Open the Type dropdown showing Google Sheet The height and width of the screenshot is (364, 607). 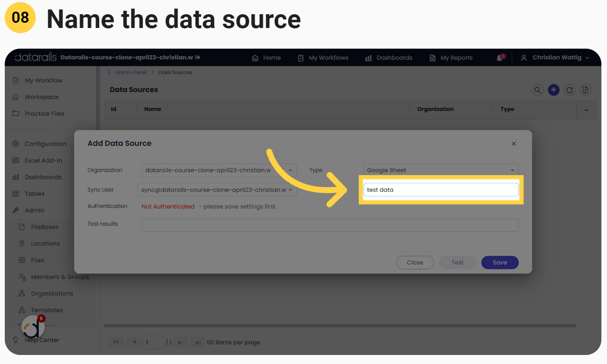(441, 170)
